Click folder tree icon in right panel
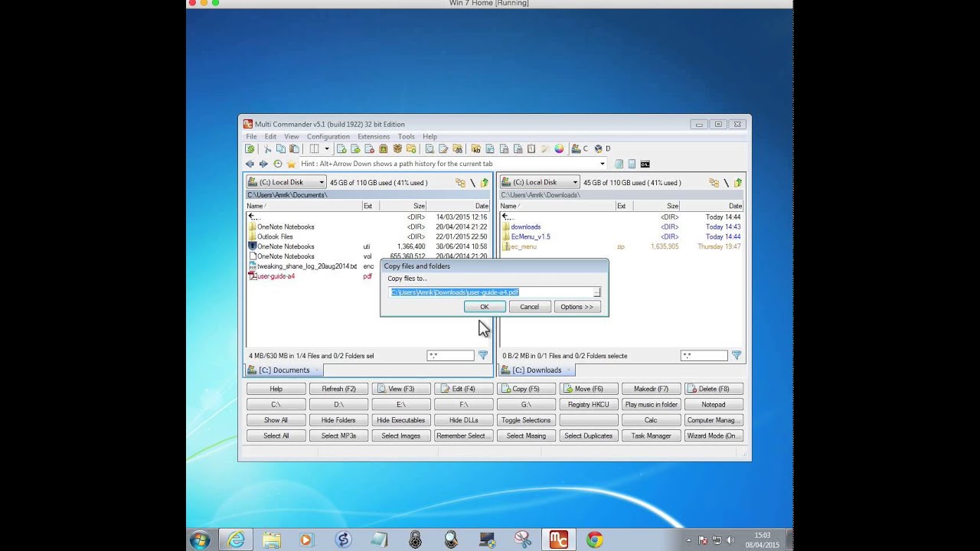980x551 pixels. (714, 182)
